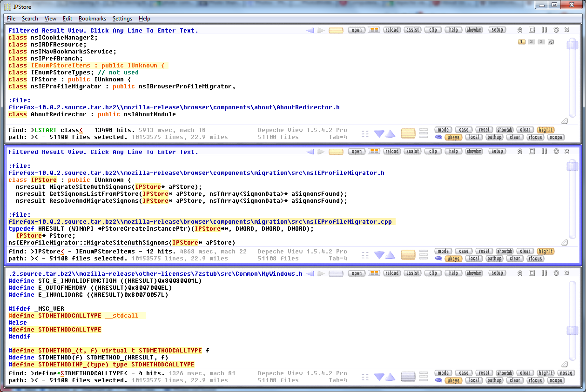The width and height of the screenshot is (586, 392).
Task: Click the setup button in the bottom pane
Action: click(x=497, y=273)
